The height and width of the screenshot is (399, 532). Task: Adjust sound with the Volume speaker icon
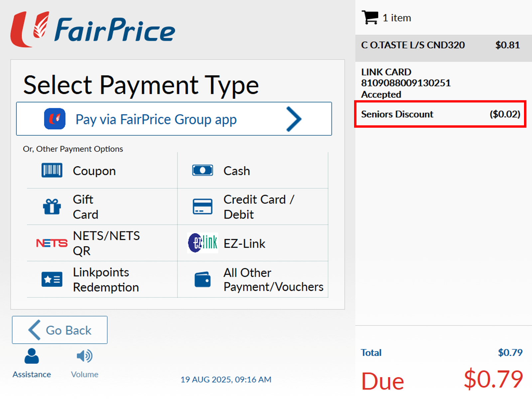click(x=84, y=356)
